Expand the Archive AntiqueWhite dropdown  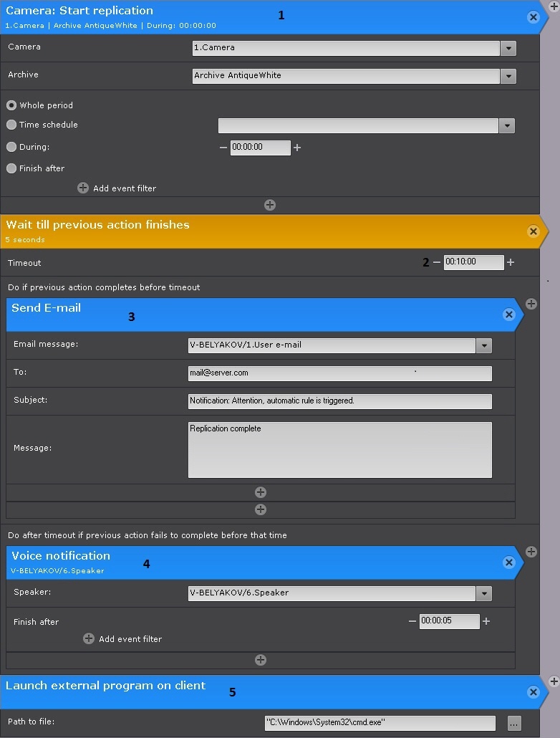(508, 76)
